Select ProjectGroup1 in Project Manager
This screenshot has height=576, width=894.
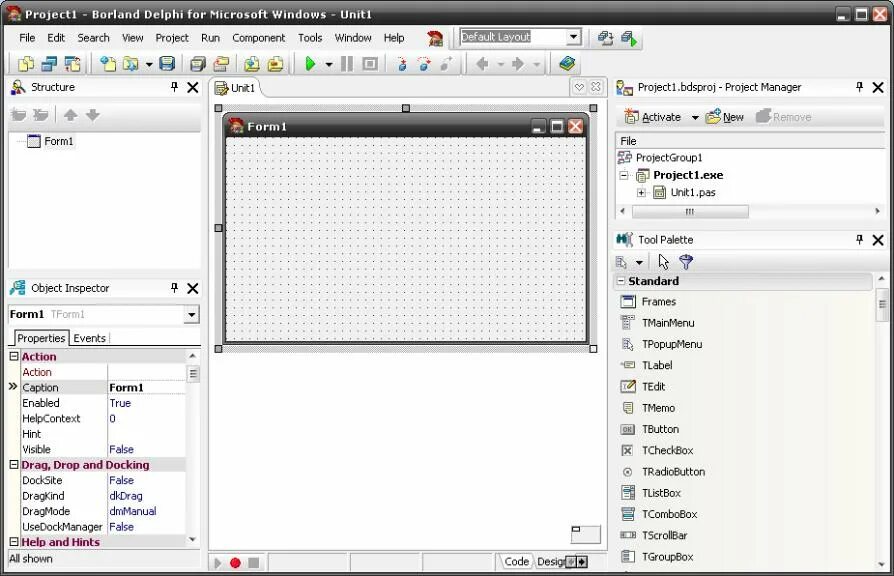tap(669, 157)
